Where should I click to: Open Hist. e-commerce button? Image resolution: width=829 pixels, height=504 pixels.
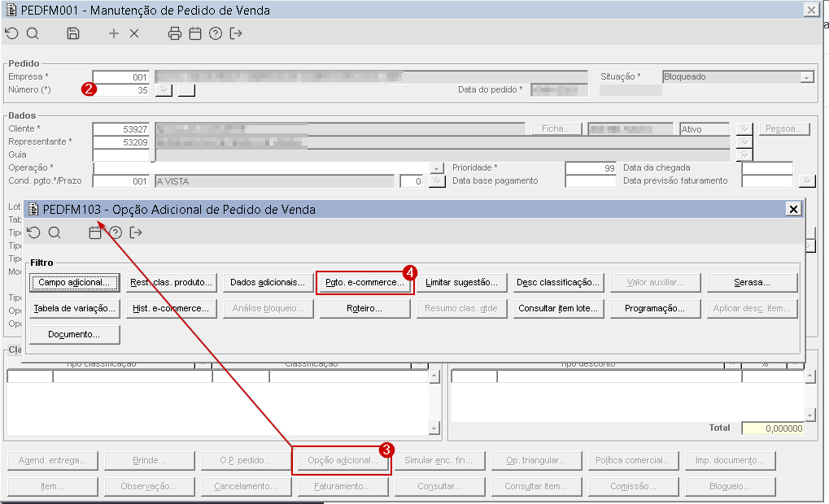[x=172, y=309]
